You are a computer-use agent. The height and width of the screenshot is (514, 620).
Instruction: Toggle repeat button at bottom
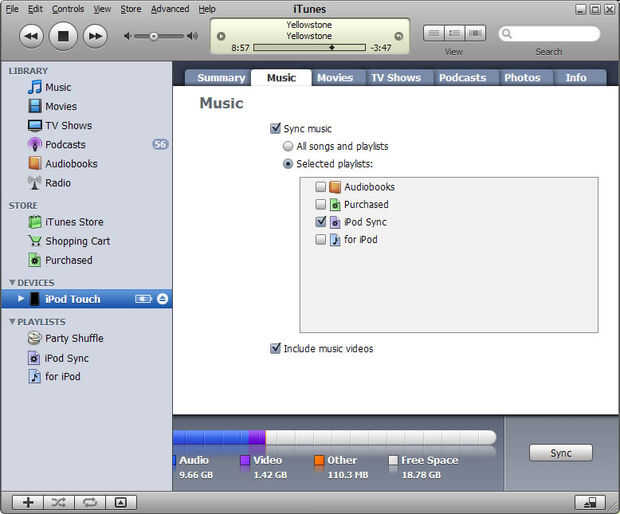pyautogui.click(x=90, y=502)
